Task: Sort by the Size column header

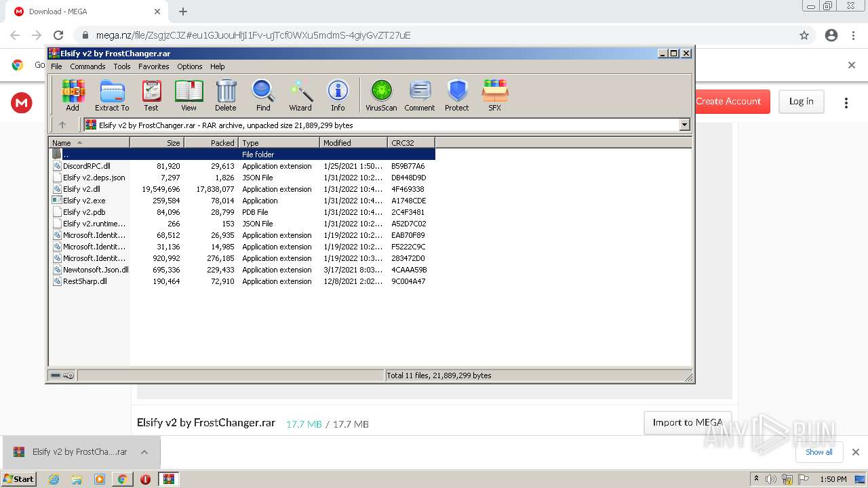Action: (x=157, y=143)
